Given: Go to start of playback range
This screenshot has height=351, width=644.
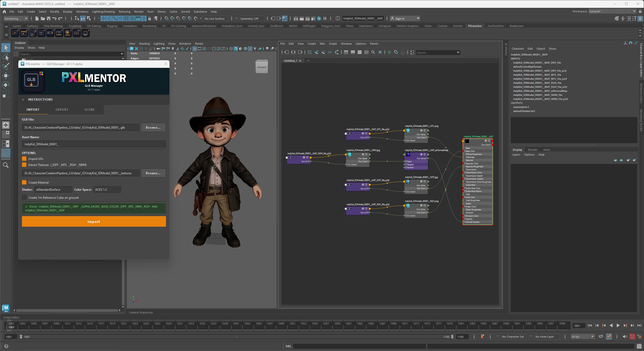Looking at the screenshot, I should pos(590,325).
